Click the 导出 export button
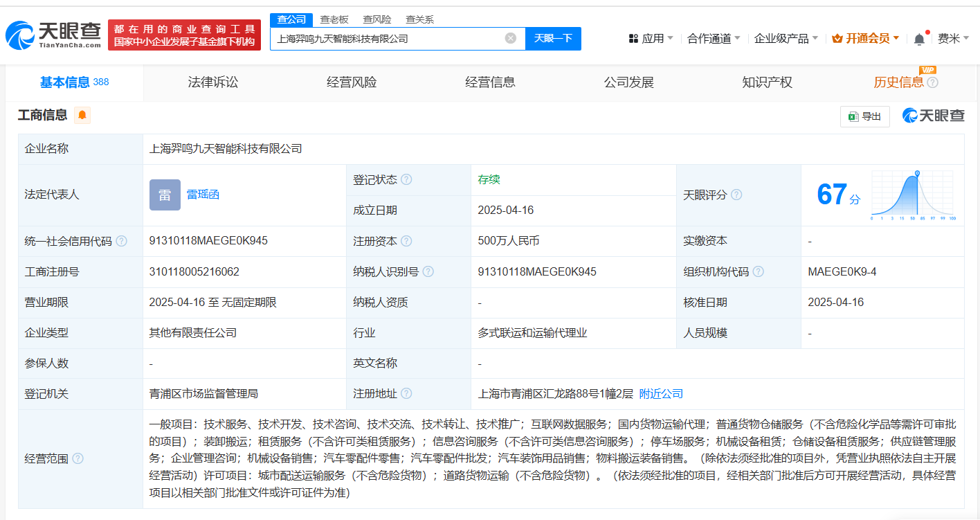The image size is (980, 520). coord(864,116)
